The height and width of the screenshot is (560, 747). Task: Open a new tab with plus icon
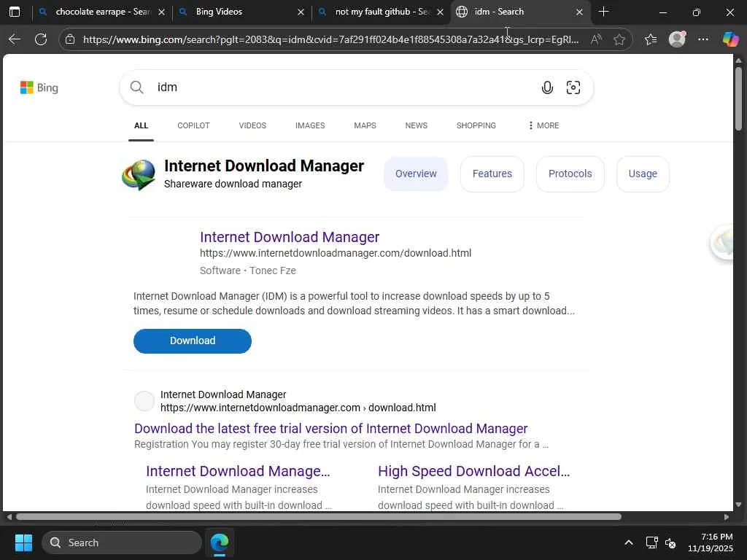click(x=603, y=12)
